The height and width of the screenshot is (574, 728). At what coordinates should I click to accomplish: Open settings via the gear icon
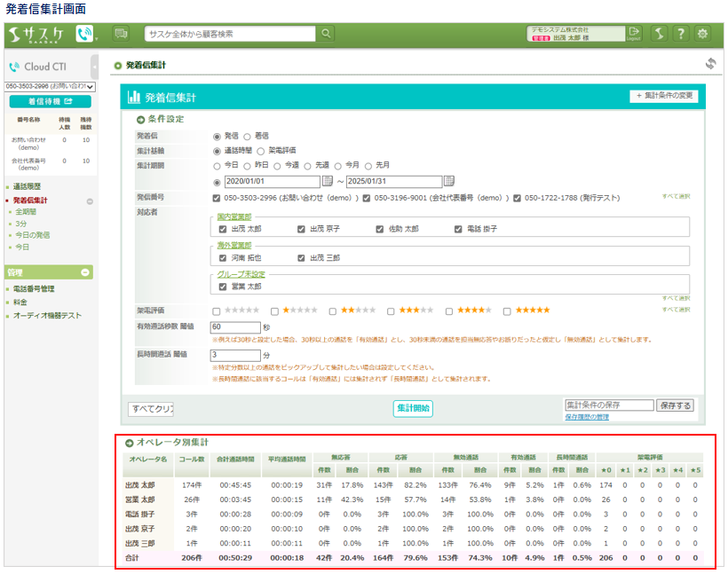tap(702, 34)
